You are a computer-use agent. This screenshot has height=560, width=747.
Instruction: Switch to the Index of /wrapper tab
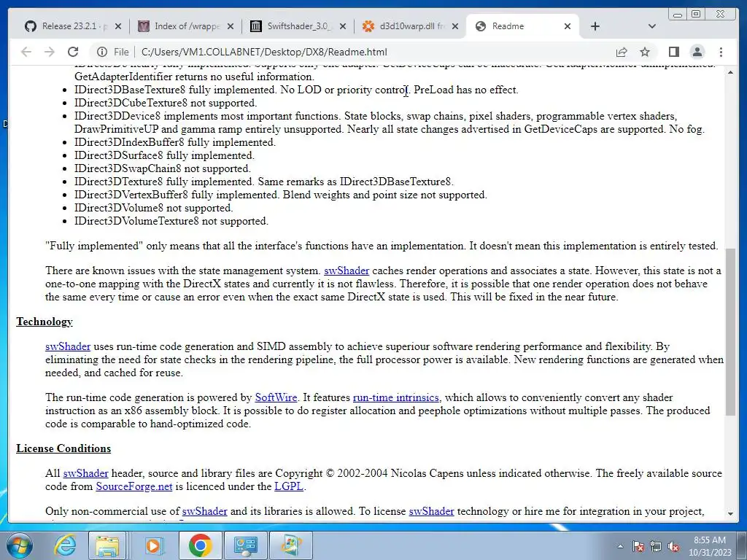pyautogui.click(x=179, y=26)
